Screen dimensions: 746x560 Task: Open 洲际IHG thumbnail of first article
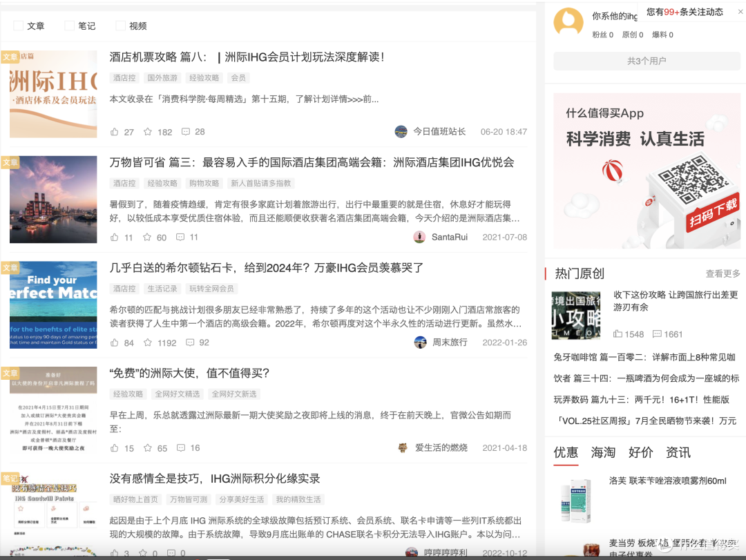click(x=53, y=94)
